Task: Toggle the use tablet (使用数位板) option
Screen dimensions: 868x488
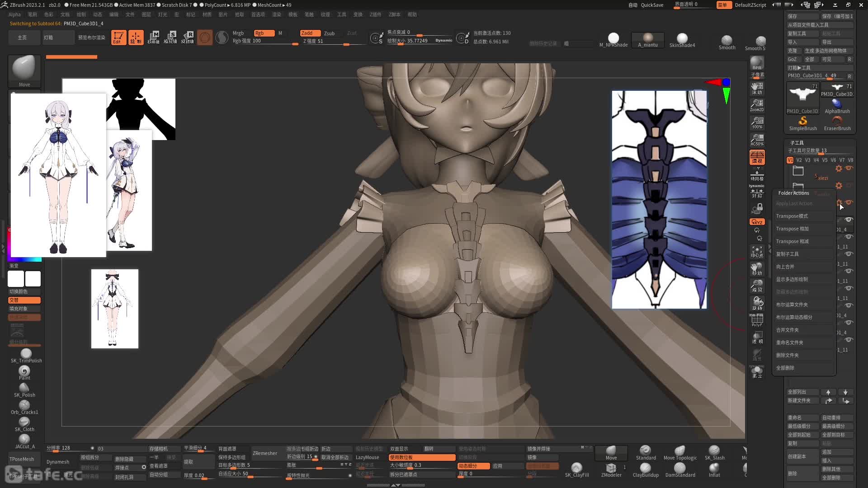Action: pos(422,457)
